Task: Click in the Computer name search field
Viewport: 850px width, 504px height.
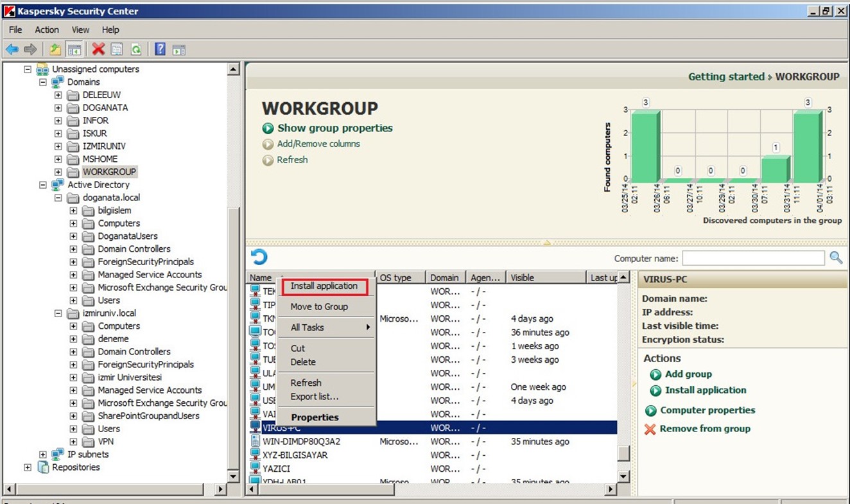Action: pyautogui.click(x=753, y=258)
